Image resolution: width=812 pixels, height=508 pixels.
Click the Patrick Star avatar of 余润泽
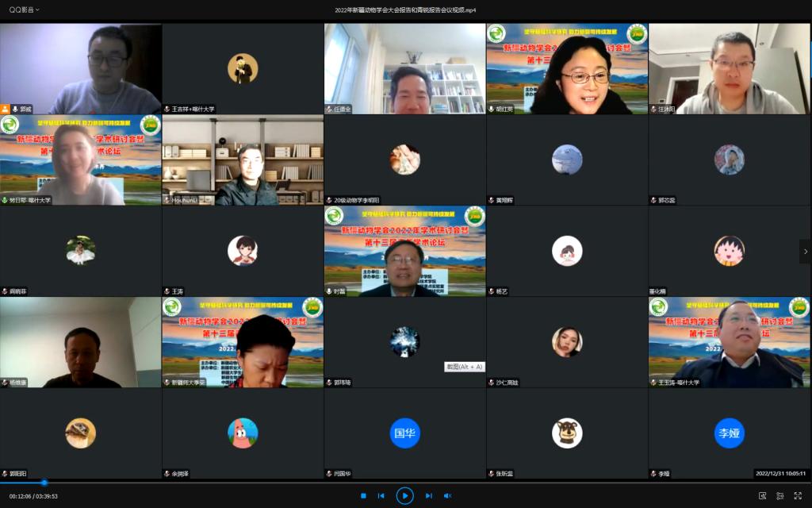tap(243, 433)
